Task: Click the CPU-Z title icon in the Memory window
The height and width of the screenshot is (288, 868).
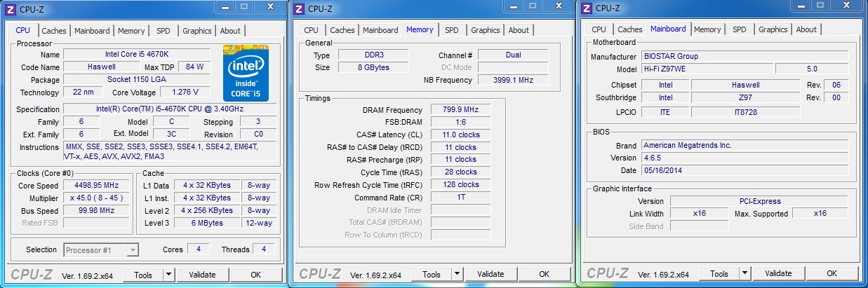Action: coord(300,8)
